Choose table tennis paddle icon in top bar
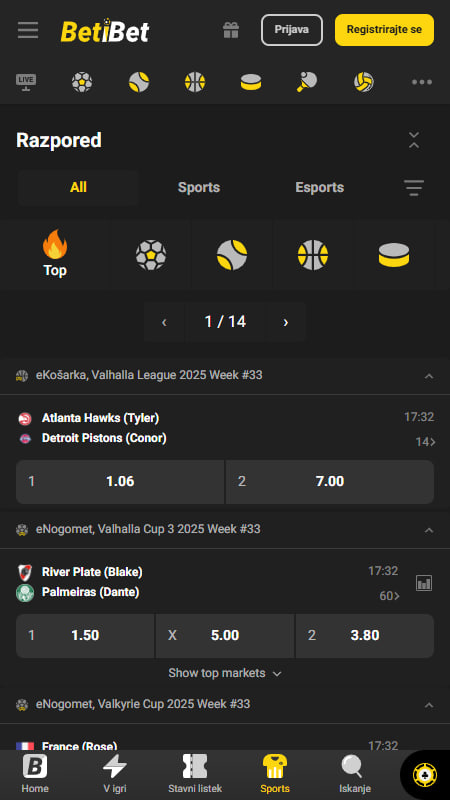The height and width of the screenshot is (800, 450). [x=307, y=82]
